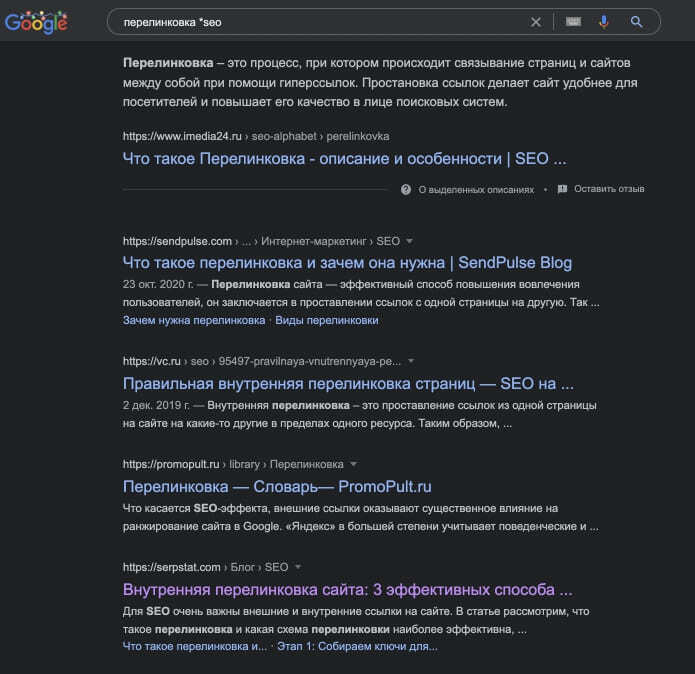Image resolution: width=695 pixels, height=674 pixels.
Task: Click the 23 окт. 2020 г. date text
Action: [x=158, y=284]
